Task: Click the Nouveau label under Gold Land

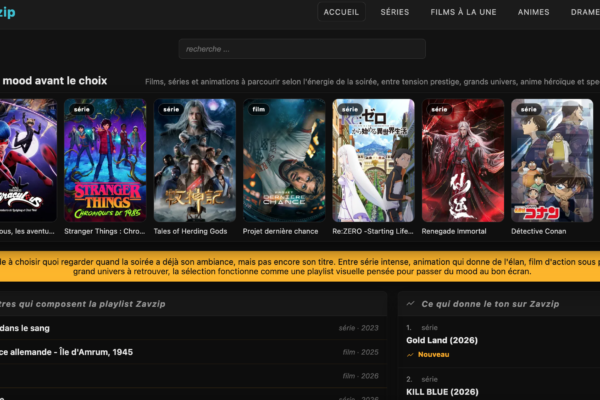Action: pos(434,354)
